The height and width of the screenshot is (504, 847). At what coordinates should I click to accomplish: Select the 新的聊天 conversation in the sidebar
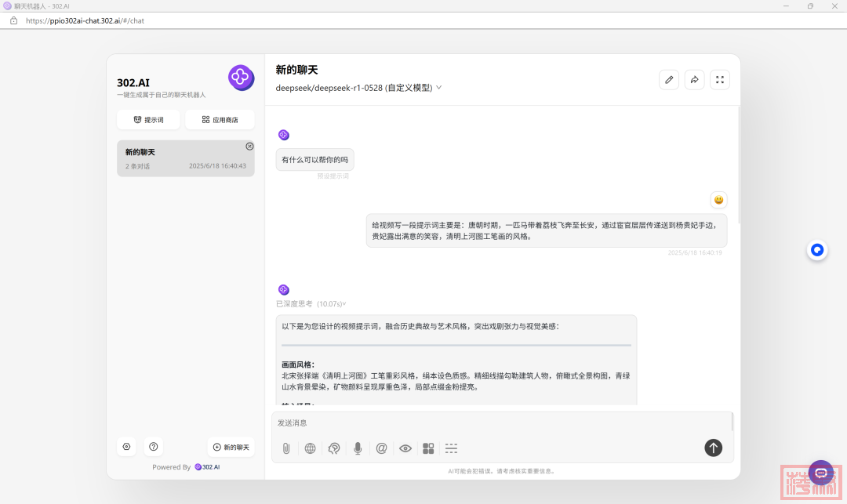tap(186, 158)
